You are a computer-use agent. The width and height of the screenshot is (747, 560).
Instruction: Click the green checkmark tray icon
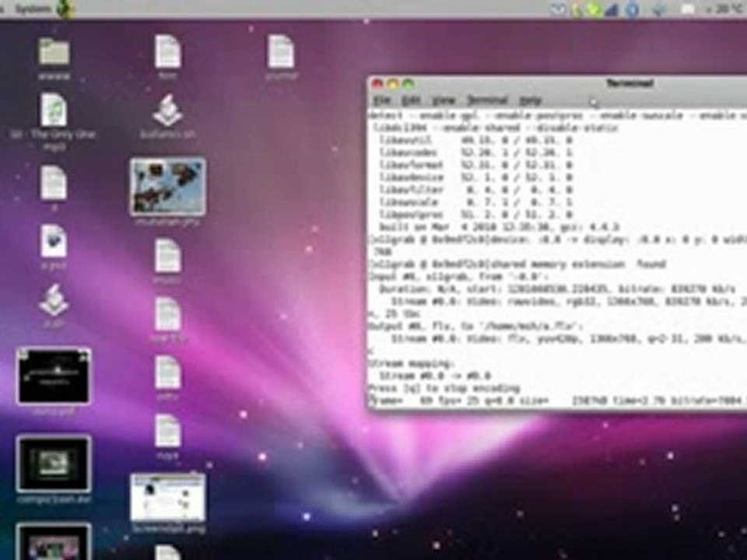coord(594,9)
